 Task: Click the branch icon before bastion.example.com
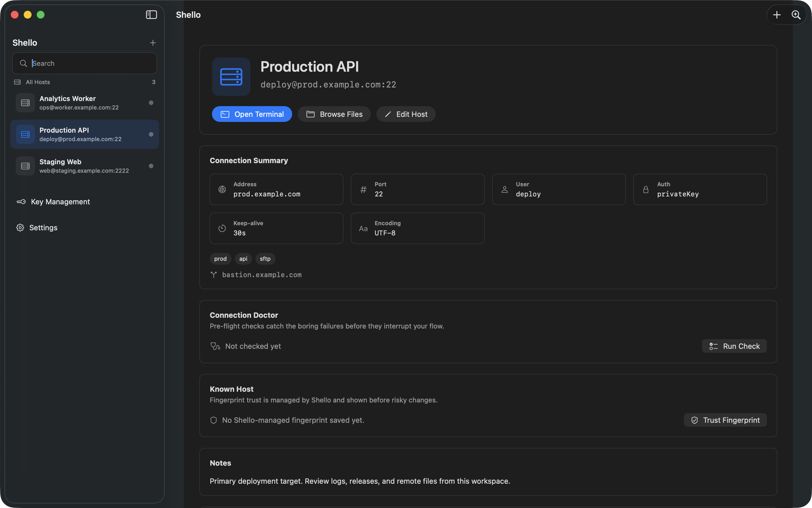[x=214, y=275]
